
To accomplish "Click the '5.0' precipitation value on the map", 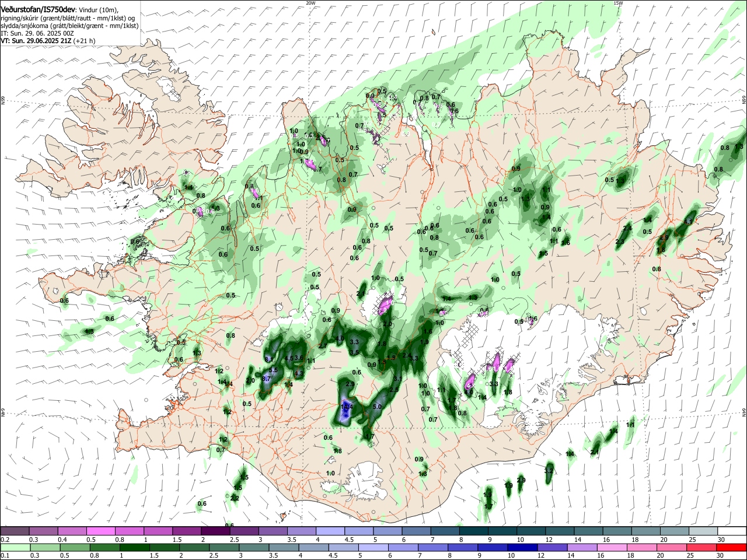I will pyautogui.click(x=377, y=407).
